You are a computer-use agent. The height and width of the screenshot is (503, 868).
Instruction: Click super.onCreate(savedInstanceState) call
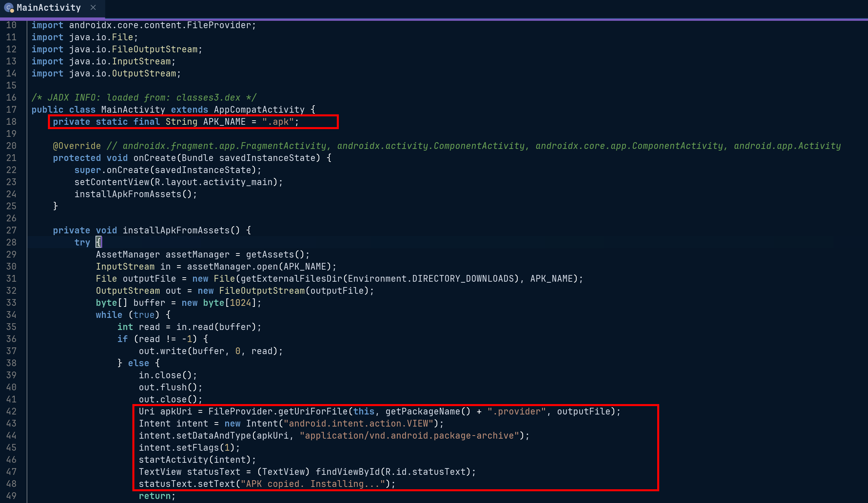(x=168, y=170)
